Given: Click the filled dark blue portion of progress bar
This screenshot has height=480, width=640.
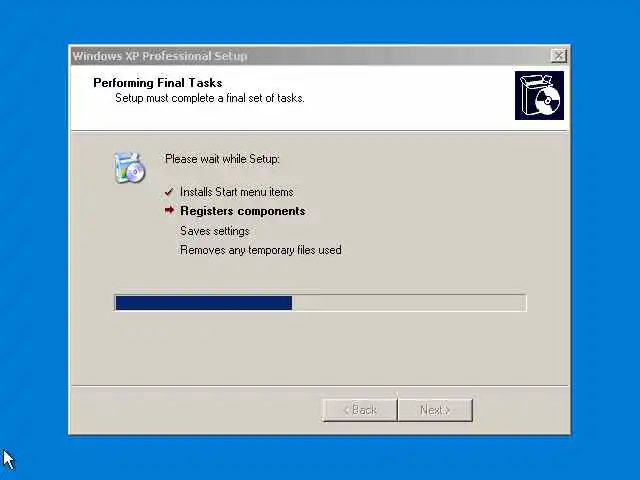Looking at the screenshot, I should click(x=204, y=303).
